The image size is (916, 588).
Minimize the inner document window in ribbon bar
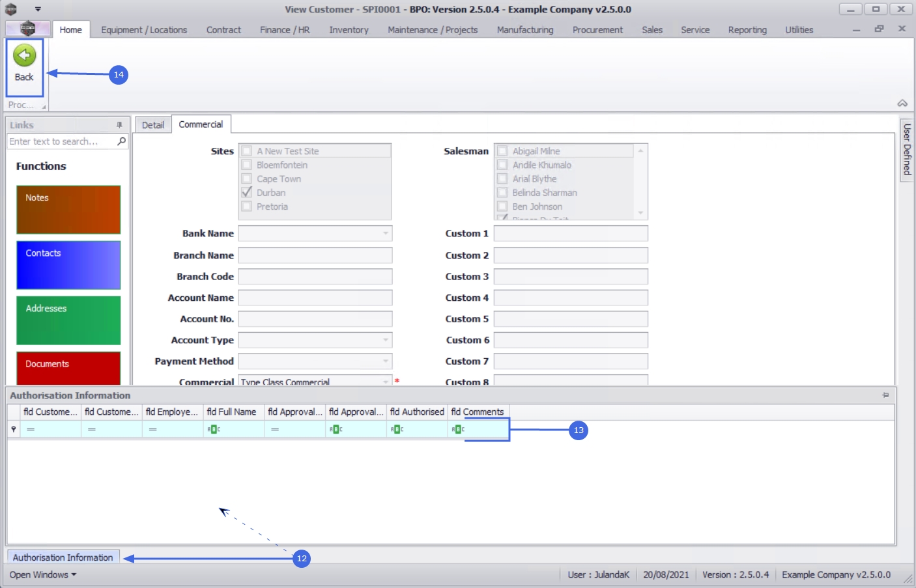(x=856, y=29)
